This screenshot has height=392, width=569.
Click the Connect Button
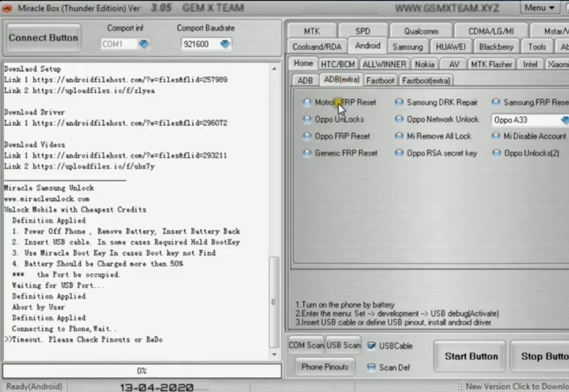pyautogui.click(x=44, y=38)
